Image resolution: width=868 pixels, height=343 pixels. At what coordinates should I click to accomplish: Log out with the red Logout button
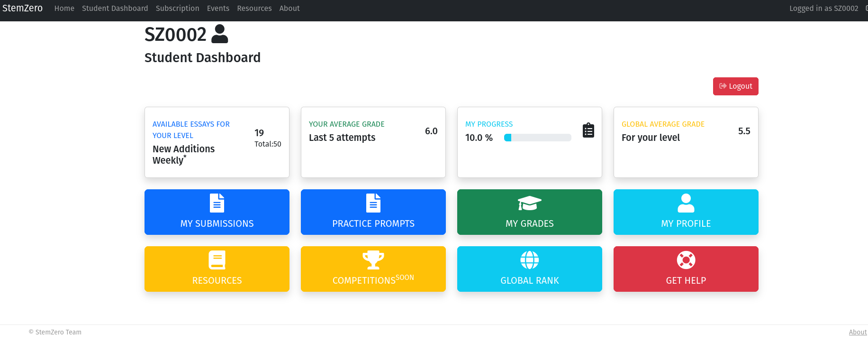[x=735, y=86]
